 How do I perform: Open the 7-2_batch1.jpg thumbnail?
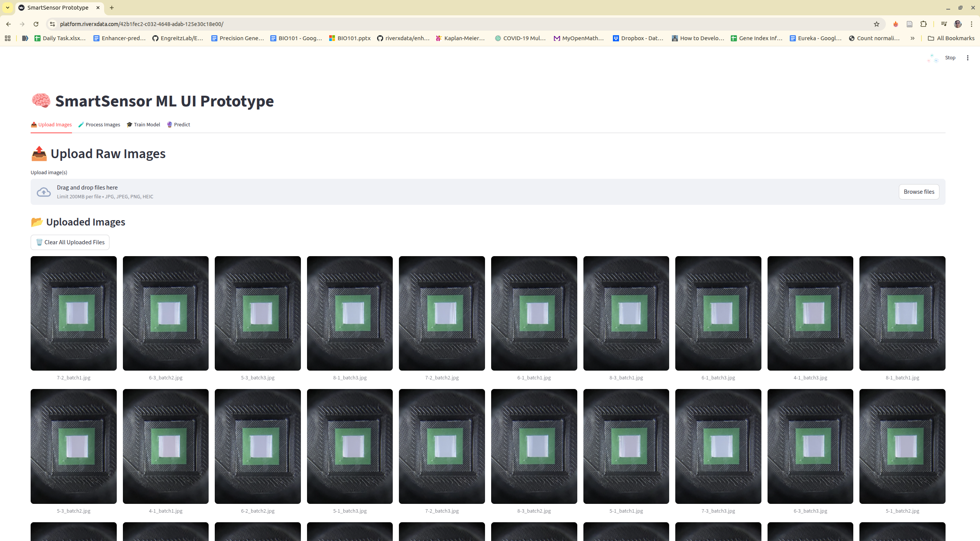pyautogui.click(x=73, y=313)
